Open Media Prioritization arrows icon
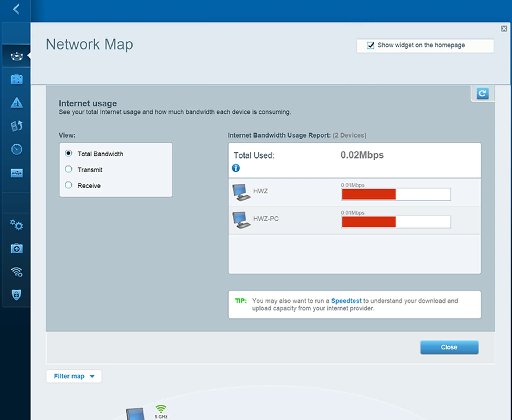Viewport: 512px width, 420px height. pyautogui.click(x=17, y=126)
